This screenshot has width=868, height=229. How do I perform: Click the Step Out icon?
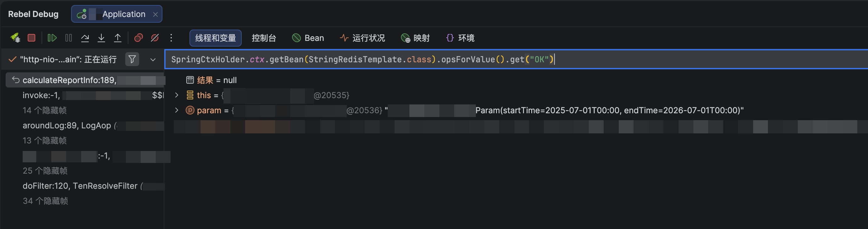pyautogui.click(x=118, y=38)
